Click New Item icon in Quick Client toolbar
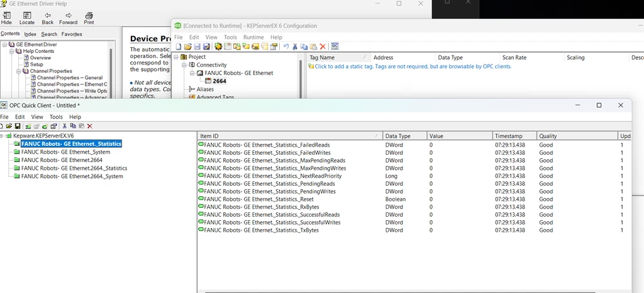 [x=44, y=126]
